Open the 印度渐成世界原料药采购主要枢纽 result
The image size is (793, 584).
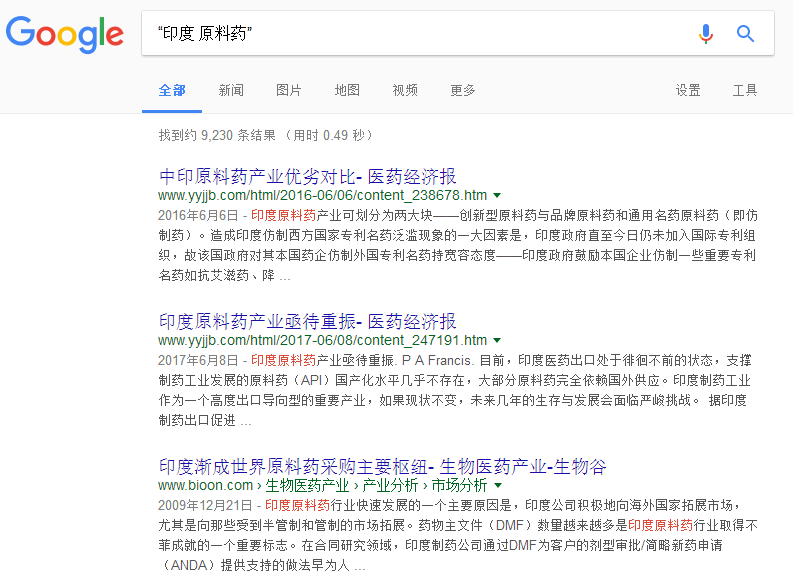click(382, 467)
